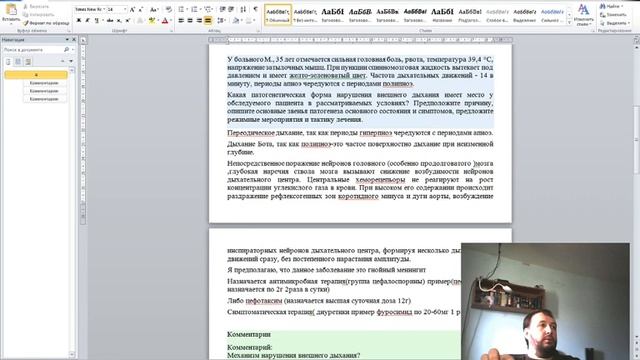This screenshot has width=640, height=360.
Task: Switch to the Navigation pages view tab
Action: [18, 62]
